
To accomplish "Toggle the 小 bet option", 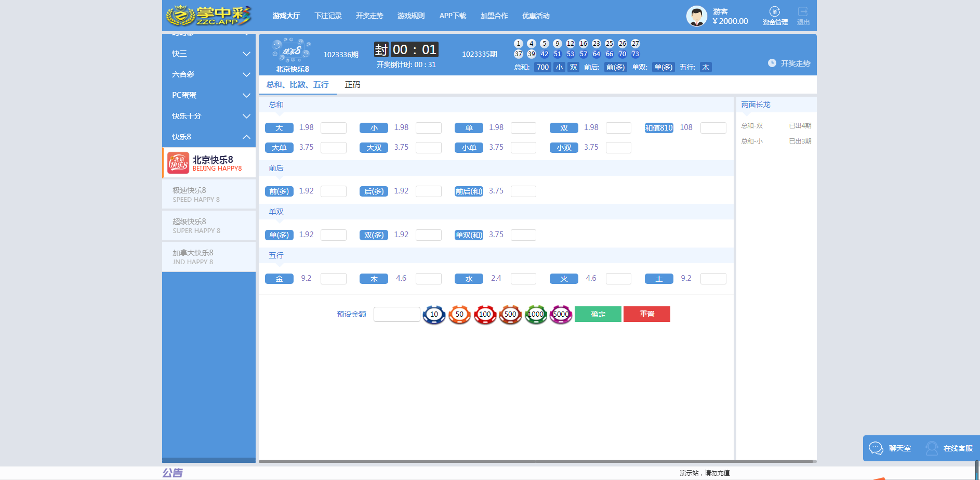I will tap(374, 128).
